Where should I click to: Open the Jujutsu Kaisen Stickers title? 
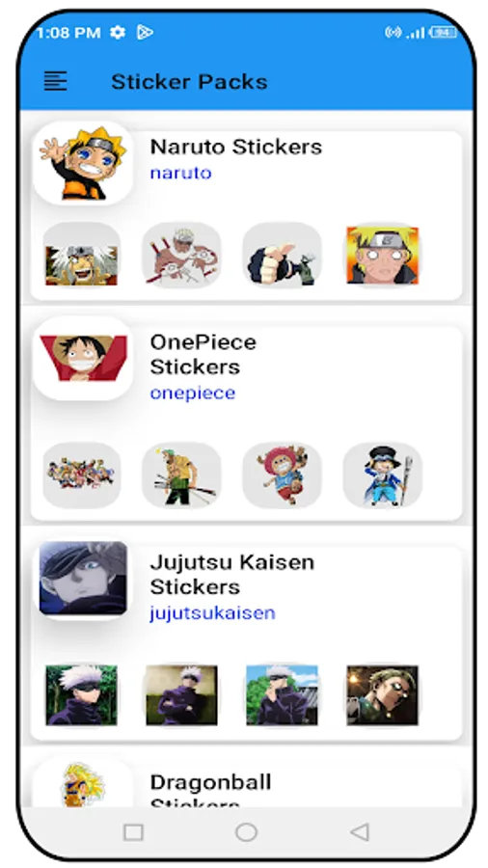pos(231,574)
